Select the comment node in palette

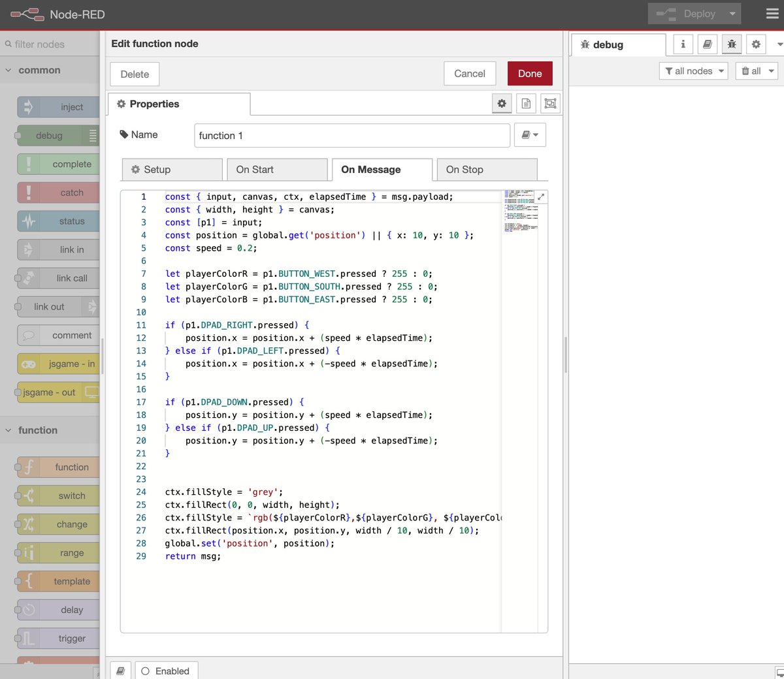coord(59,336)
